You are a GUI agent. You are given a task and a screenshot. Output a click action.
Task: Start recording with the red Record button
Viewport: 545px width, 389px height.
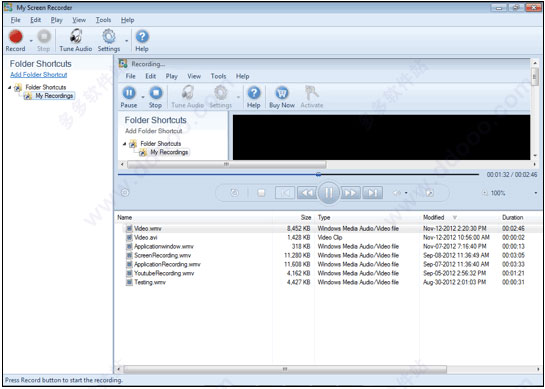pyautogui.click(x=15, y=37)
